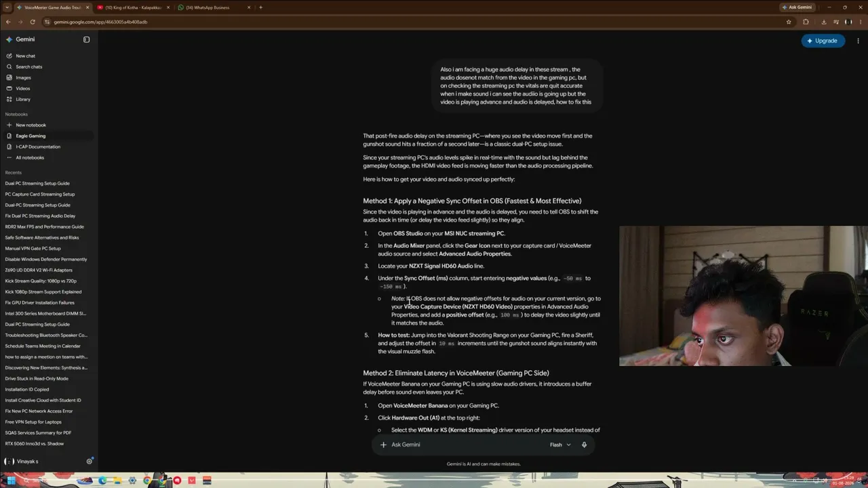868x488 pixels.
Task: Open Google Chrome from the taskbar
Action: [146, 481]
